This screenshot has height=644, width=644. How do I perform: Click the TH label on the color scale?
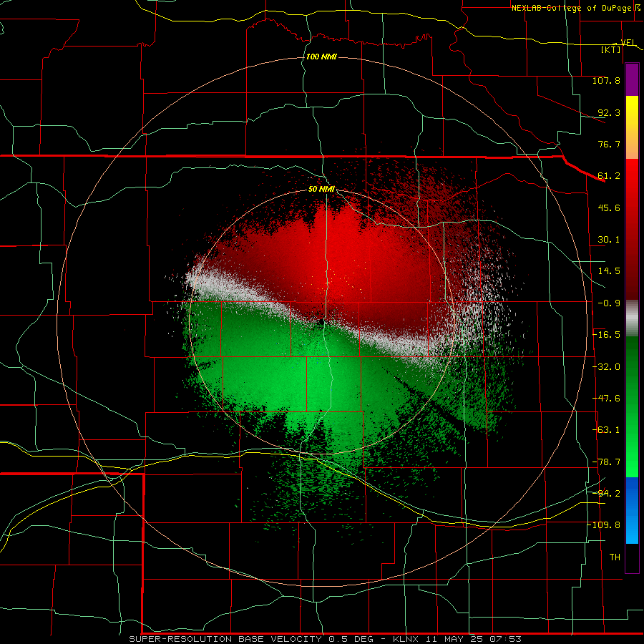615,557
